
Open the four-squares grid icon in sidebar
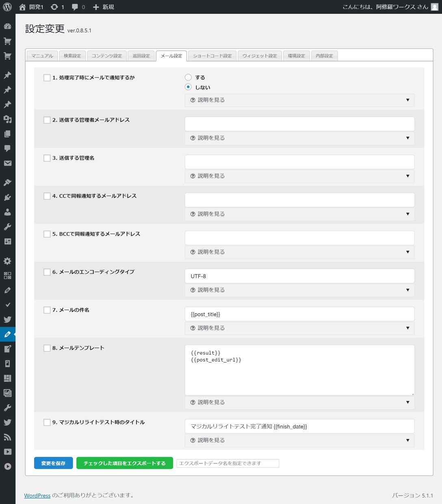(7, 276)
